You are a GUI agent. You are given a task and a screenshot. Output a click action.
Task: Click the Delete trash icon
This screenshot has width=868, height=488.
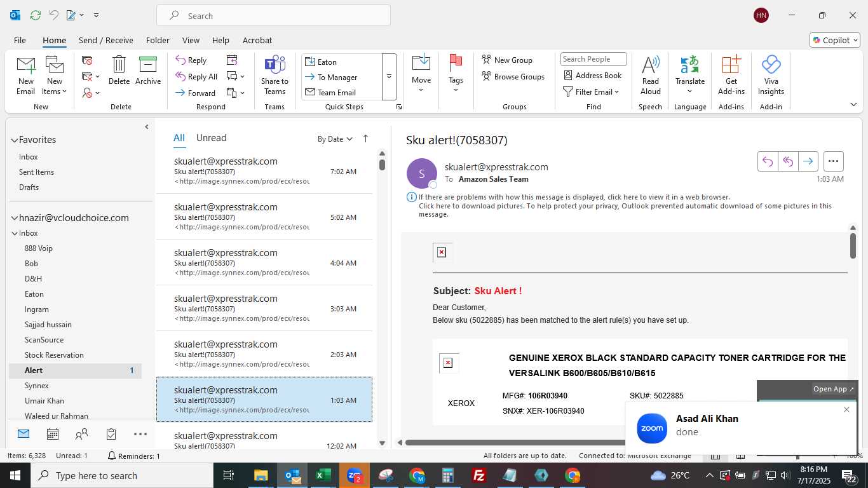[119, 70]
